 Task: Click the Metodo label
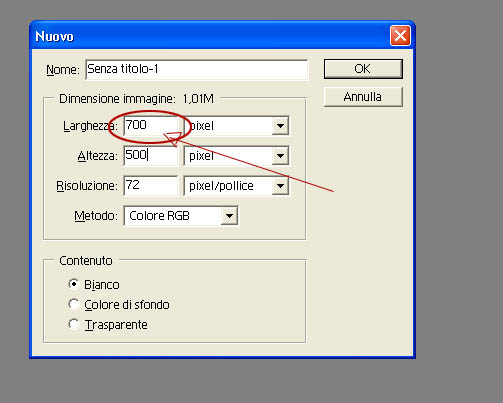tap(96, 216)
